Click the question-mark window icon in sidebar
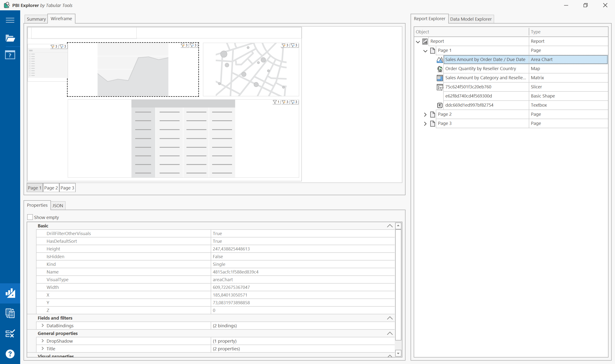The height and width of the screenshot is (364, 615). point(10,55)
